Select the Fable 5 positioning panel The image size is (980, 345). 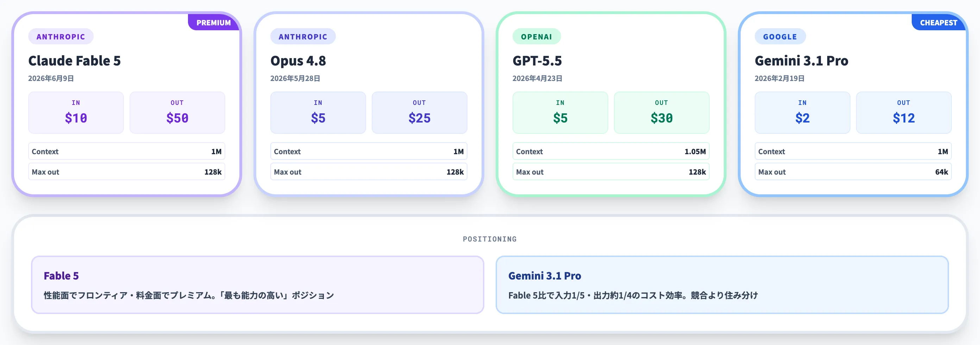coord(258,285)
